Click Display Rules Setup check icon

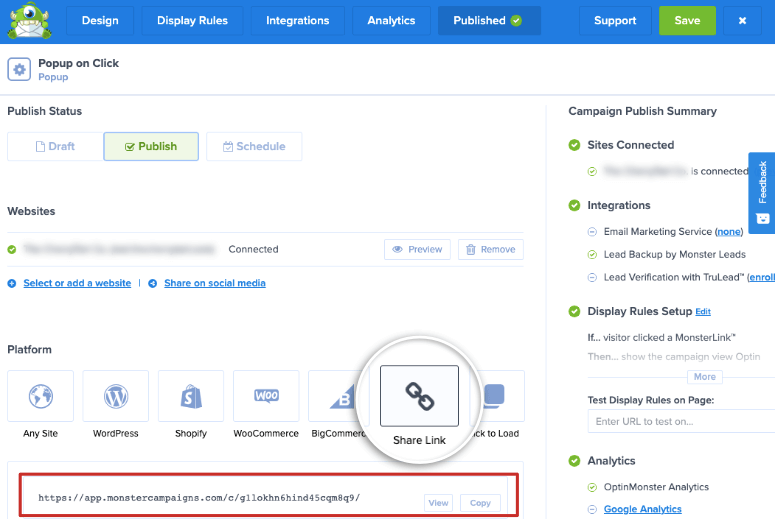574,311
